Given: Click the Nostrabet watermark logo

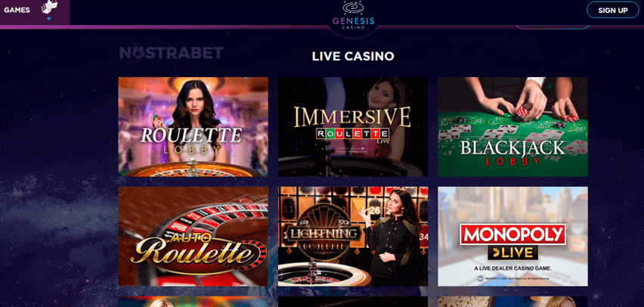Looking at the screenshot, I should (x=172, y=53).
